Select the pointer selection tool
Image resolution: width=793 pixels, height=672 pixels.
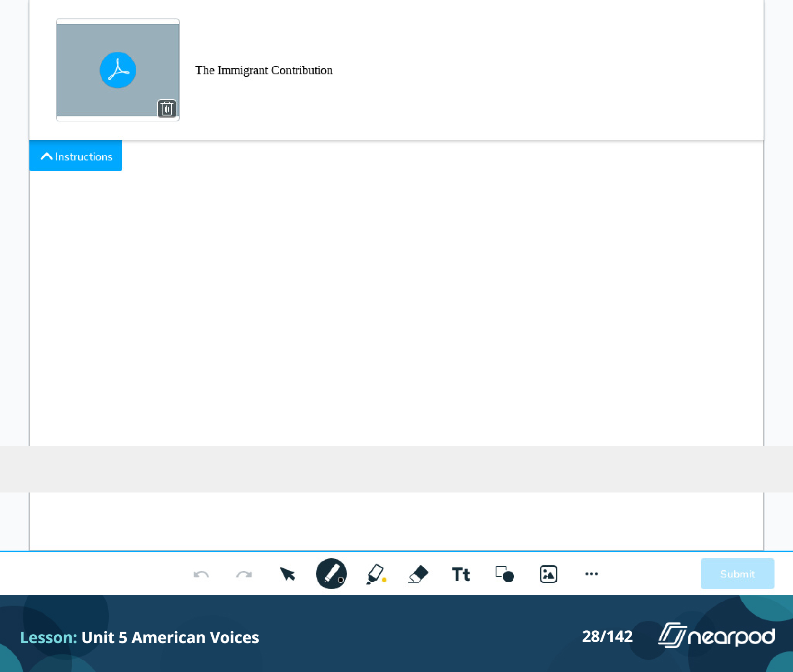pos(288,574)
